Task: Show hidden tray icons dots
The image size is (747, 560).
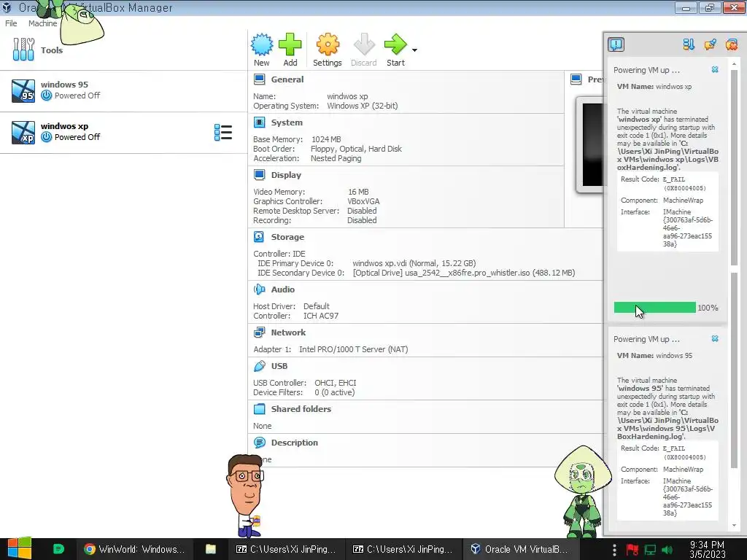Action: 614,550
